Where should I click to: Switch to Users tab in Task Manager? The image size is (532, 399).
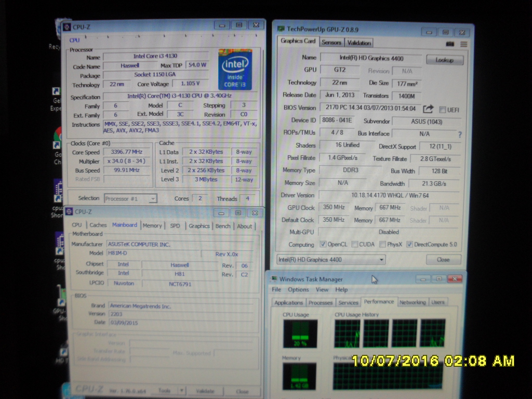[x=437, y=302]
